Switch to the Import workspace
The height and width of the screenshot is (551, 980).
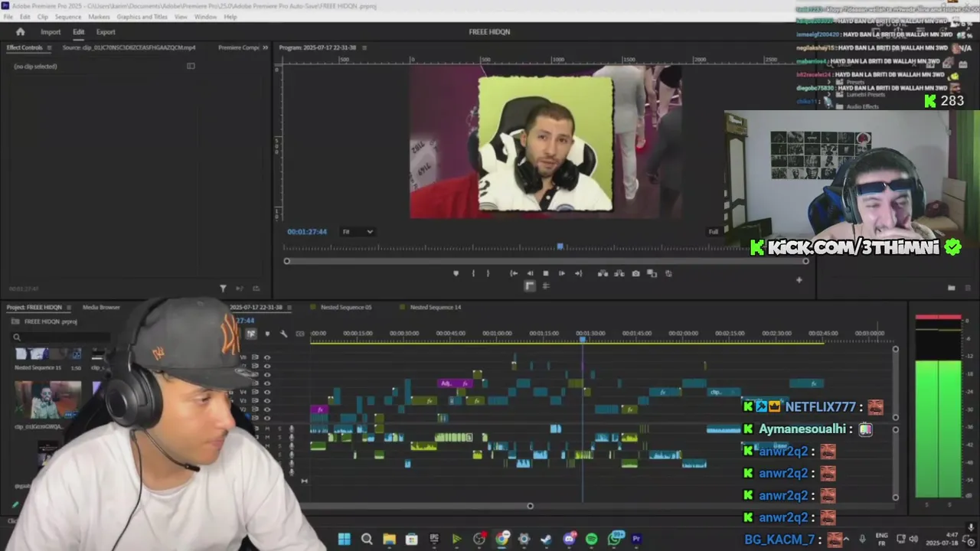pyautogui.click(x=51, y=32)
